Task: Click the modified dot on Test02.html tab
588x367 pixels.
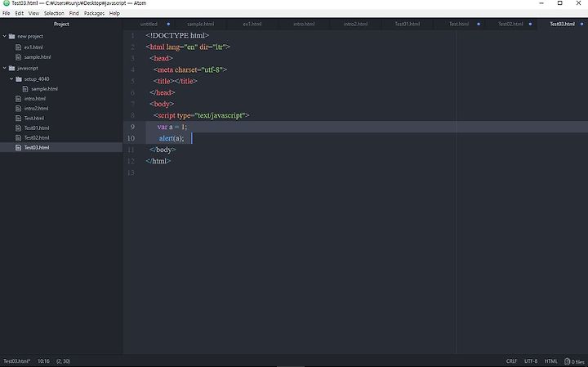Action: pos(530,24)
